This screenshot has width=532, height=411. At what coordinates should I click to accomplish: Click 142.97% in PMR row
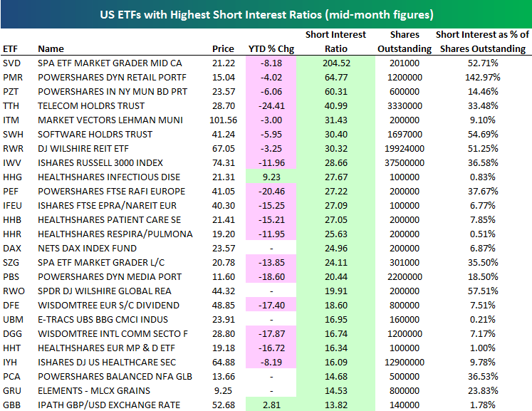pos(482,78)
